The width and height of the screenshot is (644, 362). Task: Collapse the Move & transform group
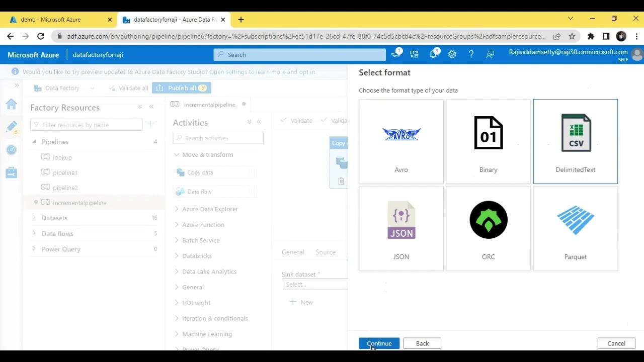click(177, 154)
